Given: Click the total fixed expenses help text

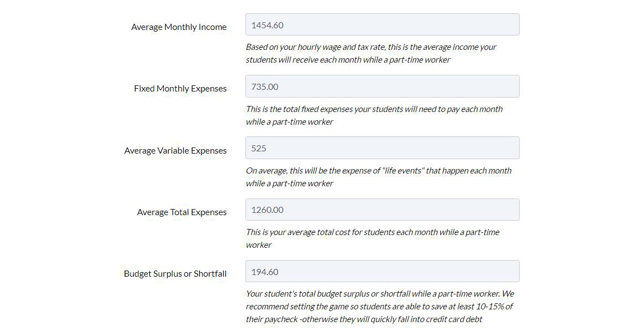Looking at the screenshot, I should coord(374,115).
